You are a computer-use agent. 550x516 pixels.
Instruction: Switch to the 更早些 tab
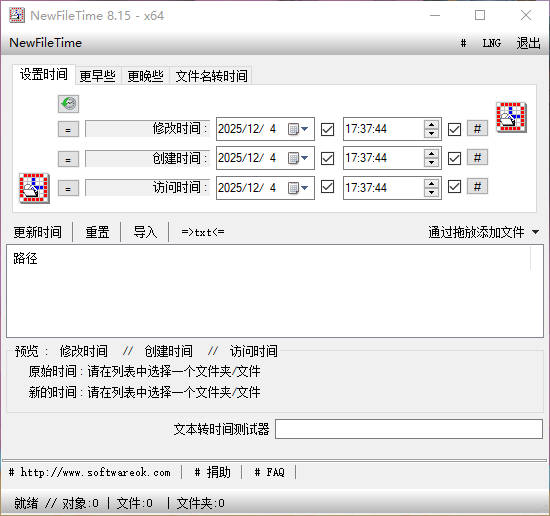(98, 76)
